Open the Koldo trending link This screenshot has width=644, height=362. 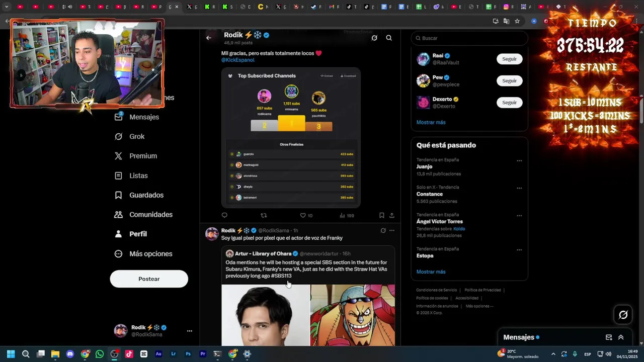coord(459,229)
